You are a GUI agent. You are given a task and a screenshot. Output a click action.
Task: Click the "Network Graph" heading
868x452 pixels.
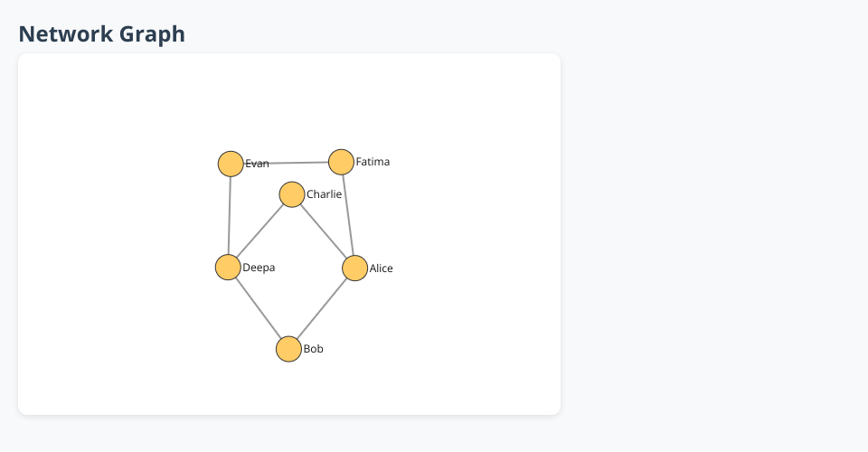[101, 33]
